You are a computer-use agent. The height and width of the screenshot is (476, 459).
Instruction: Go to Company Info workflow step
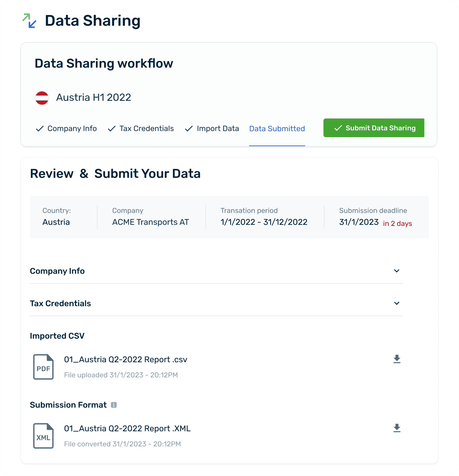tap(66, 129)
